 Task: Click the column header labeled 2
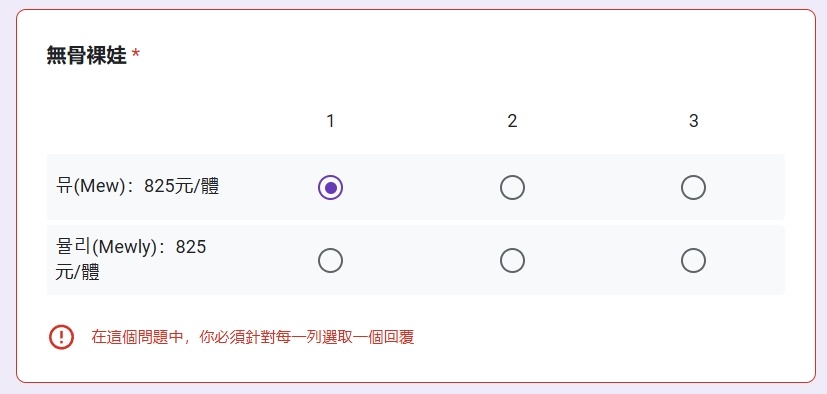[512, 121]
